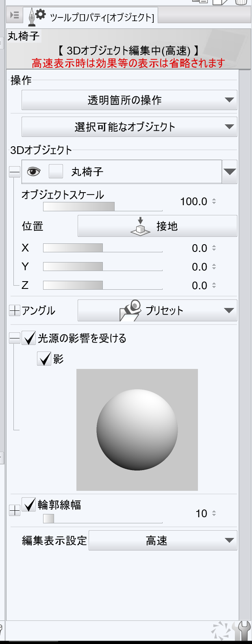Click the 輪郭線幅 value 10 field
Viewport: 252px width, 644px height.
click(202, 513)
